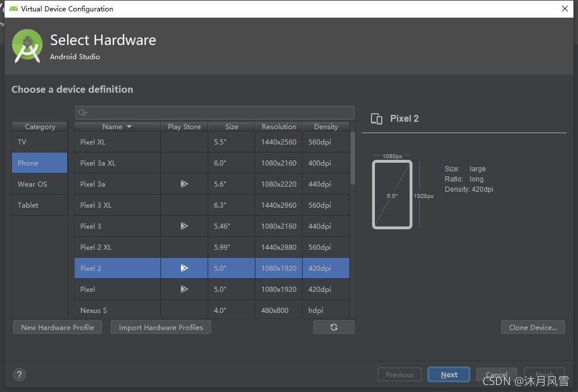Viewport: 578px width, 392px height.
Task: Open the help question mark button
Action: [x=19, y=375]
